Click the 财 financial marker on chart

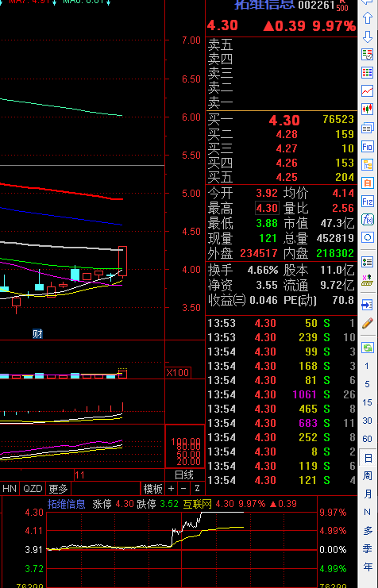37,334
